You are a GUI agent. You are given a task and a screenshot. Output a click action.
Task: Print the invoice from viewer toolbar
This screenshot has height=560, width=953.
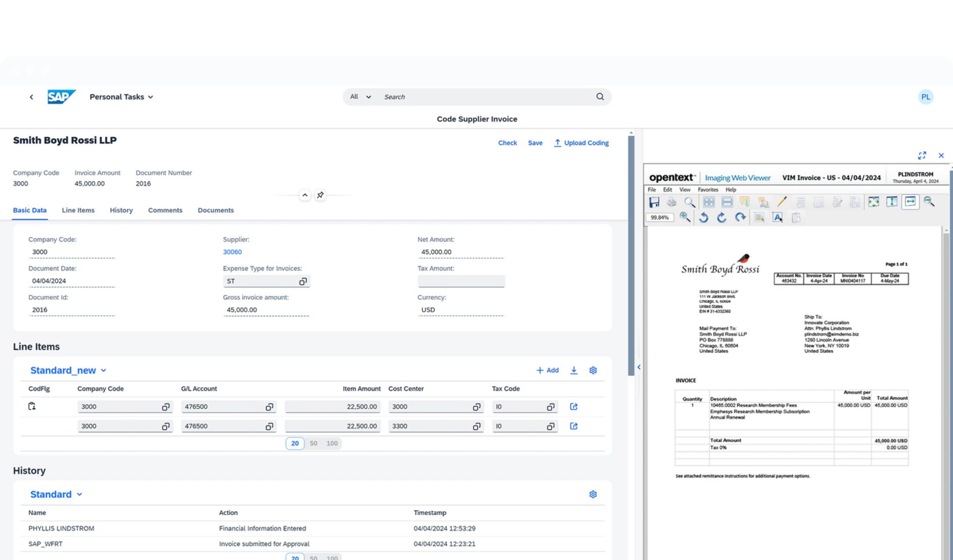[x=672, y=202]
